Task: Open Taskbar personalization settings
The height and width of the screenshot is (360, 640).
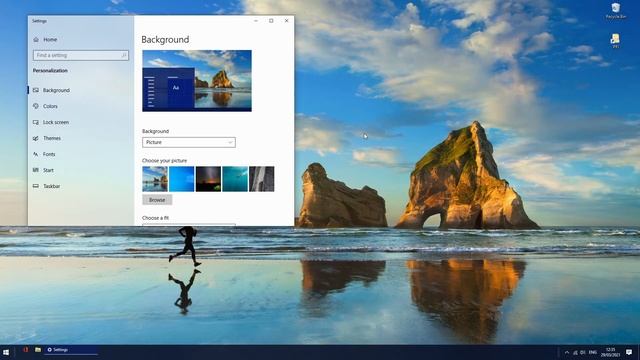Action: click(47, 186)
